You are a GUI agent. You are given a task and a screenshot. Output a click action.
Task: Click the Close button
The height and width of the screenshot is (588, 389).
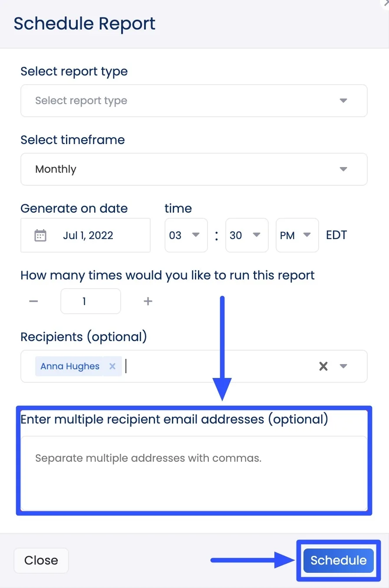(x=41, y=560)
